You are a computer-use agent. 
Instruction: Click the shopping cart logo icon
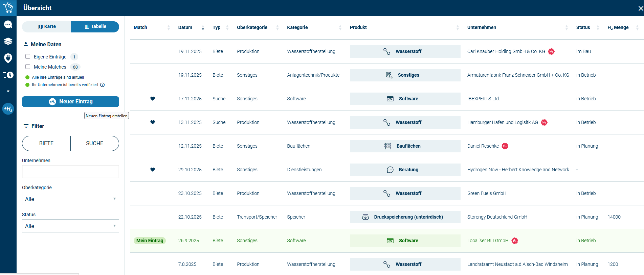click(8, 7)
